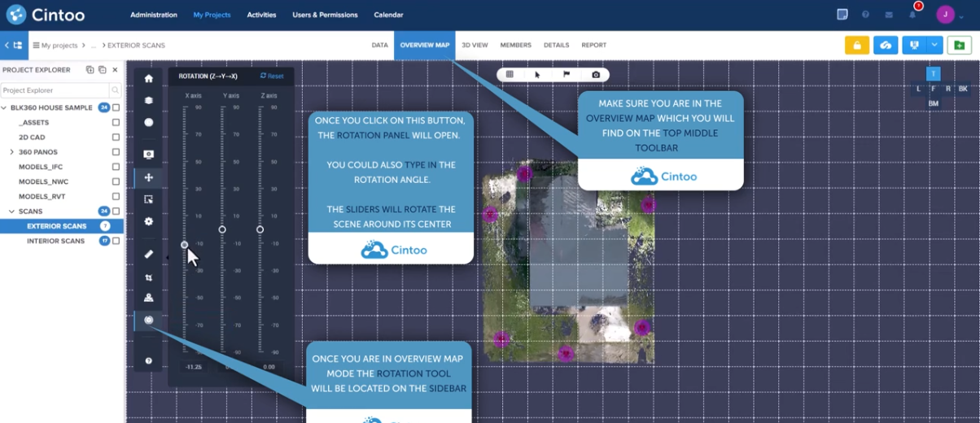Viewport: 980px width, 423px height.
Task: Expand the 360 PANOS folder
Action: click(x=11, y=152)
